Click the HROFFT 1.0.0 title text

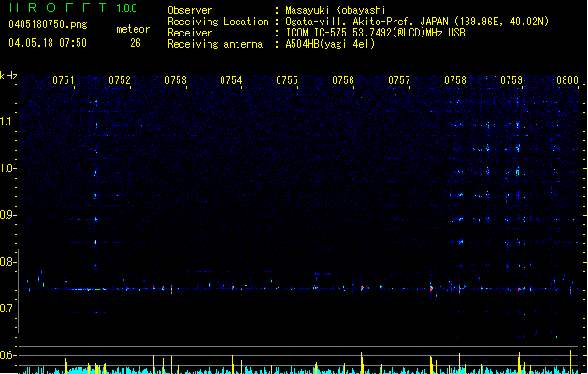click(73, 7)
